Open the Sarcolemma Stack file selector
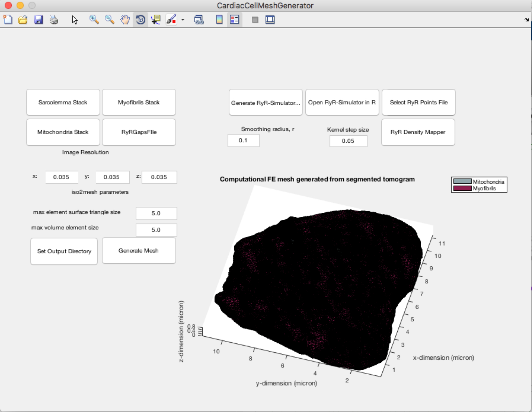Image resolution: width=532 pixels, height=412 pixels. (63, 103)
